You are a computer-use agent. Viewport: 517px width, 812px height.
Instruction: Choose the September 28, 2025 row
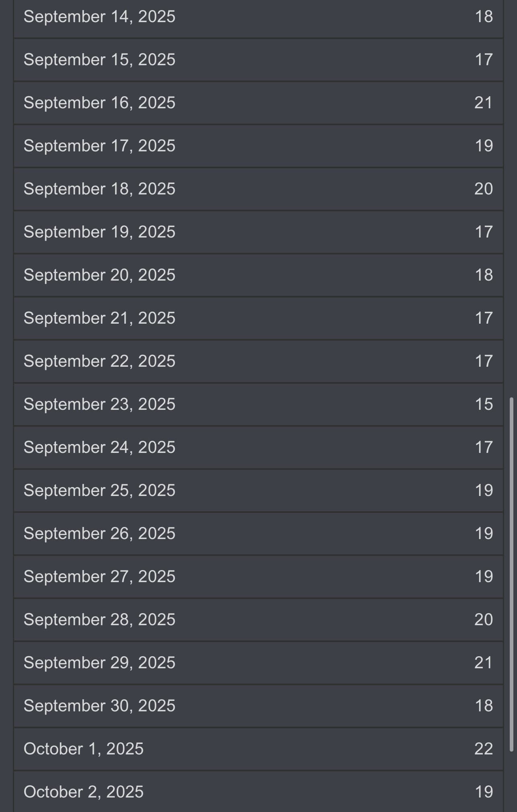pos(258,620)
